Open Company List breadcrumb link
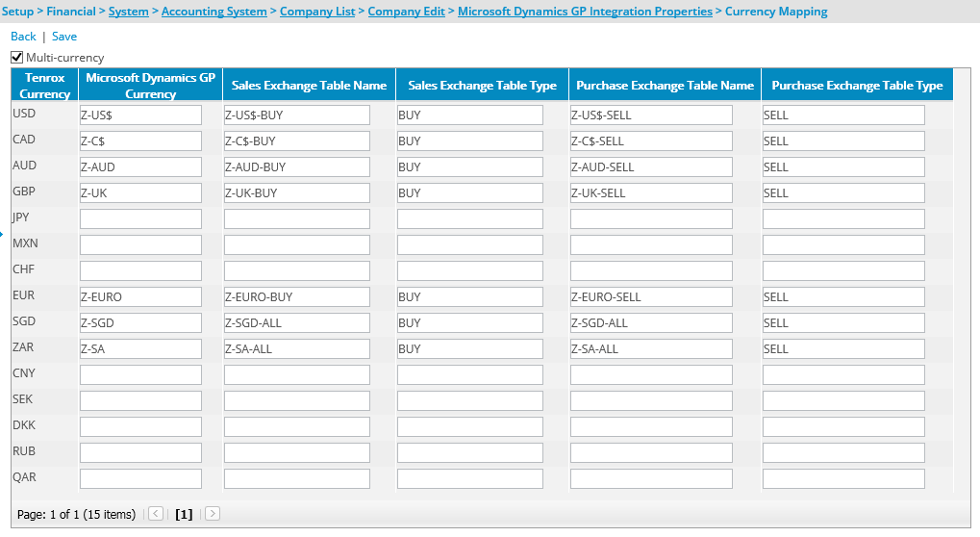The width and height of the screenshot is (980, 537). 317,12
